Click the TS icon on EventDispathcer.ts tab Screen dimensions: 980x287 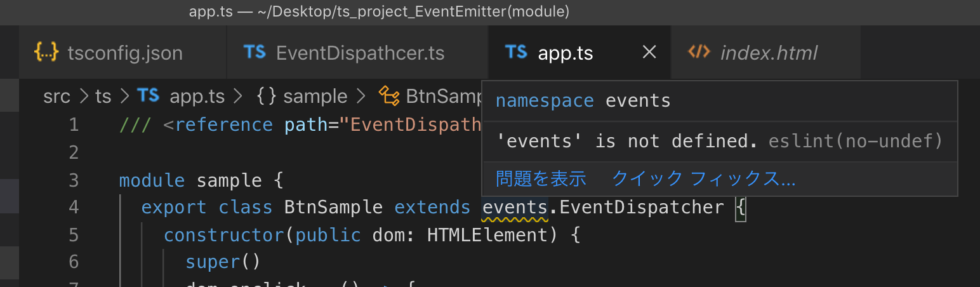point(255,52)
